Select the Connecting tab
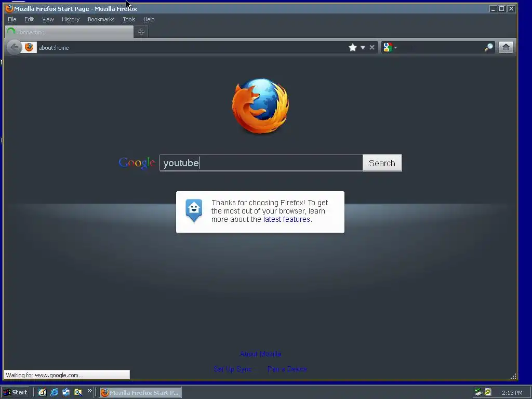Screen dimensions: 532x399 (69, 32)
